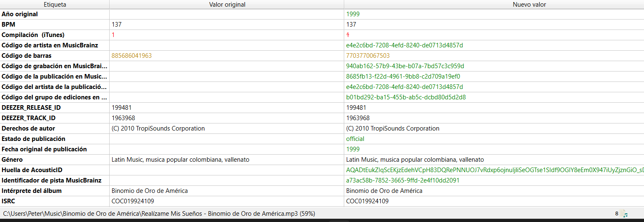Select the DEEZER_TRACK_ID tag label
The height and width of the screenshot is (222, 644).
(x=29, y=118)
